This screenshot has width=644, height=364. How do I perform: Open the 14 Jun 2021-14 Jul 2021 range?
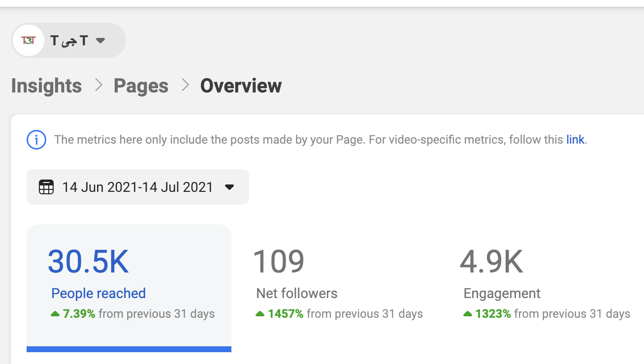point(137,187)
